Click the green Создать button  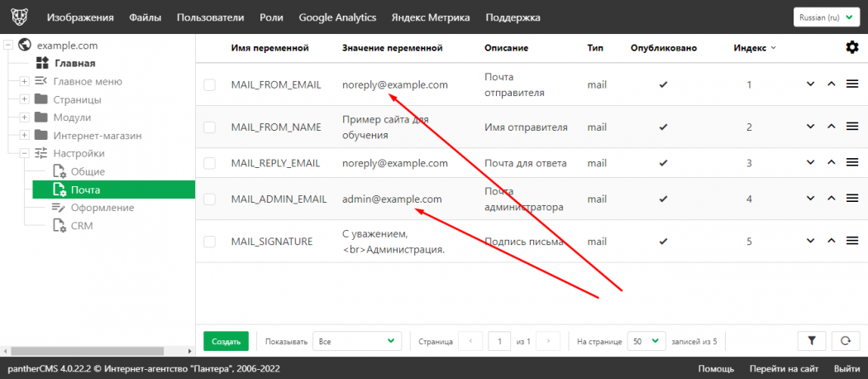pos(226,341)
